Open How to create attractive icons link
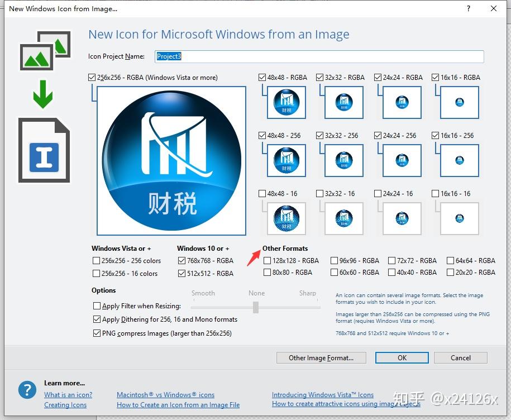 [346, 404]
